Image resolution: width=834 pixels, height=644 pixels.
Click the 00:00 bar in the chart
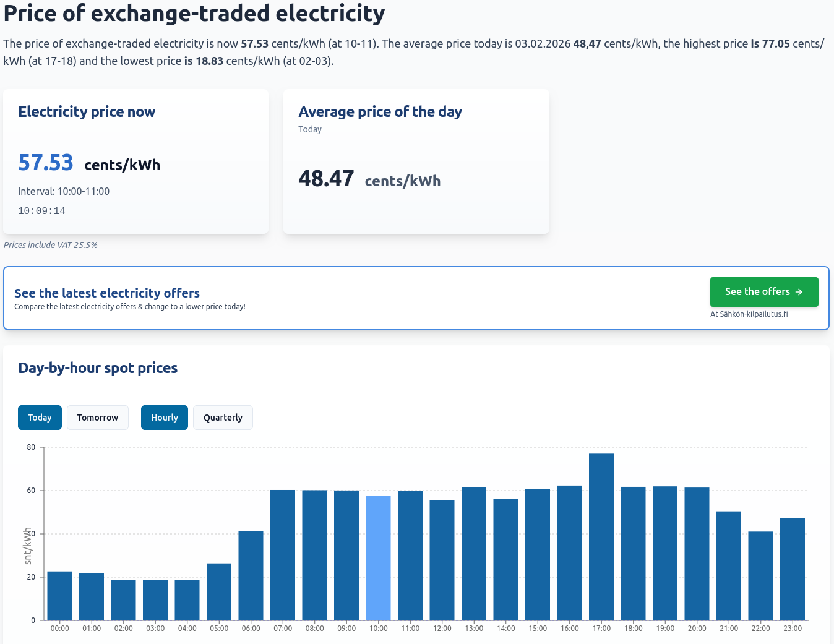59,596
